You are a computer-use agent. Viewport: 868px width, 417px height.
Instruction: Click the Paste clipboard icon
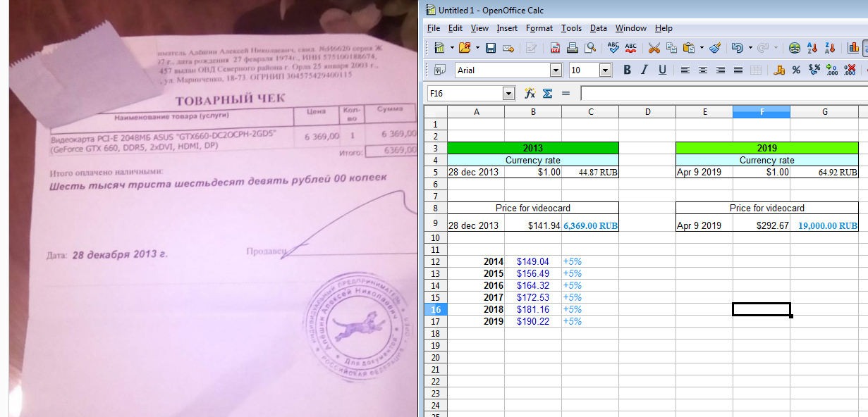coord(689,49)
